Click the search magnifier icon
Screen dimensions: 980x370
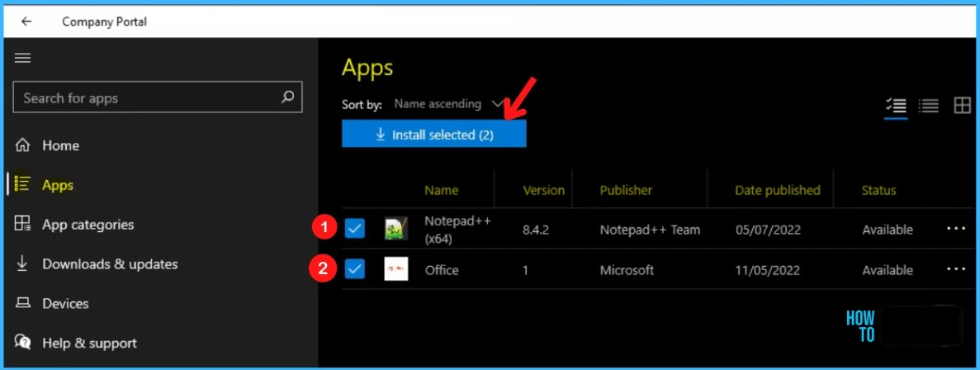(287, 97)
